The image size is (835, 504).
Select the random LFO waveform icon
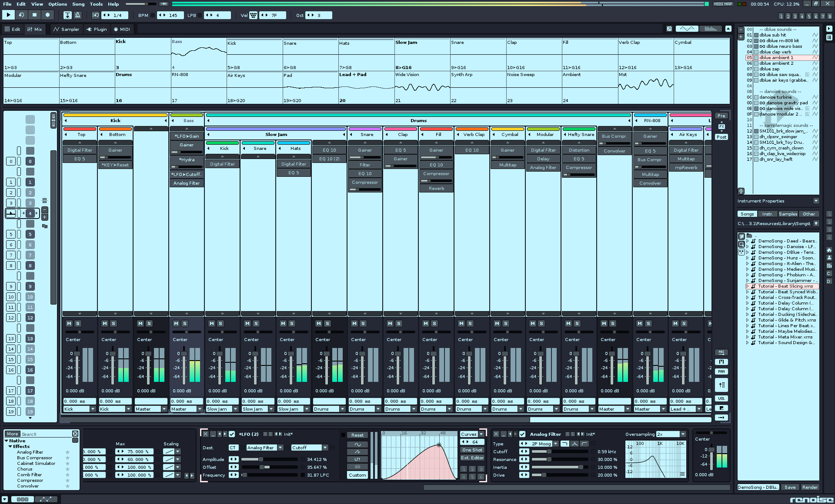coord(357,467)
